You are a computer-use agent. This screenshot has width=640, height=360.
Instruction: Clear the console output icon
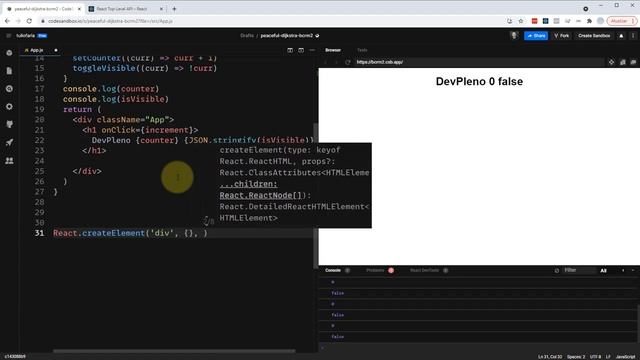point(557,271)
